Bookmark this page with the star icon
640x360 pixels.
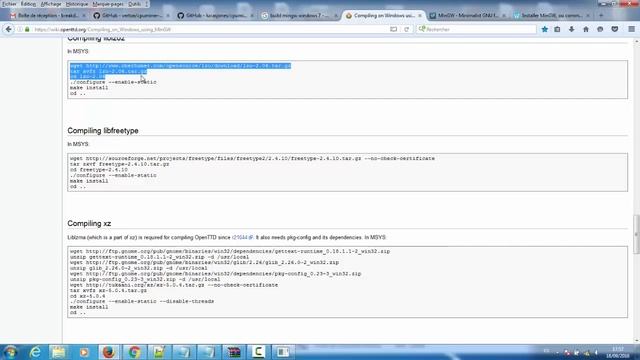point(544,29)
